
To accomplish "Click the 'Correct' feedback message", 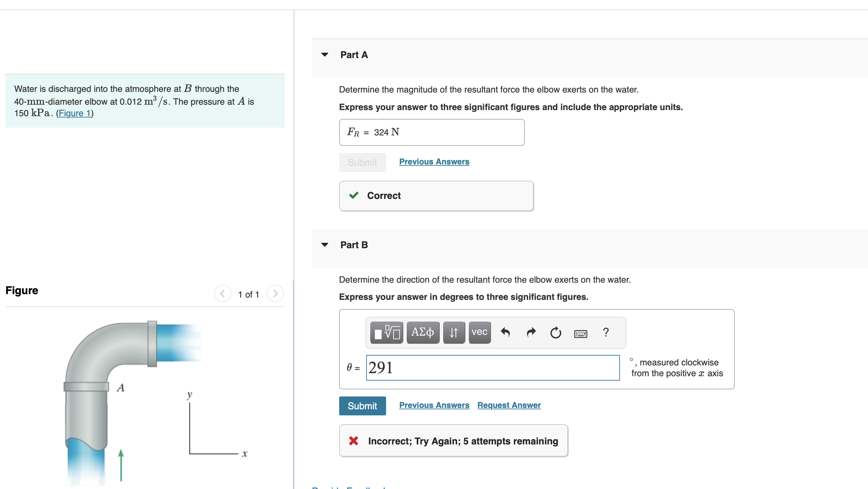I will 436,196.
